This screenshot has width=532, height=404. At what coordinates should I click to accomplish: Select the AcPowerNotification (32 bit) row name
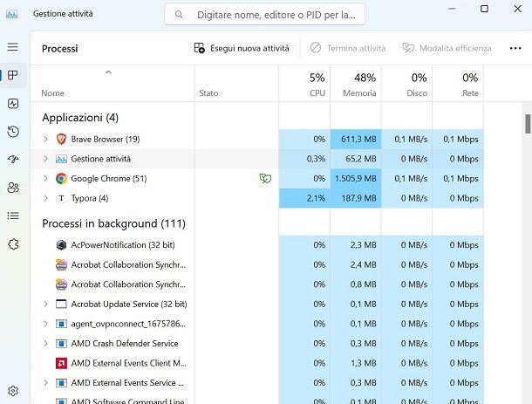(x=123, y=245)
